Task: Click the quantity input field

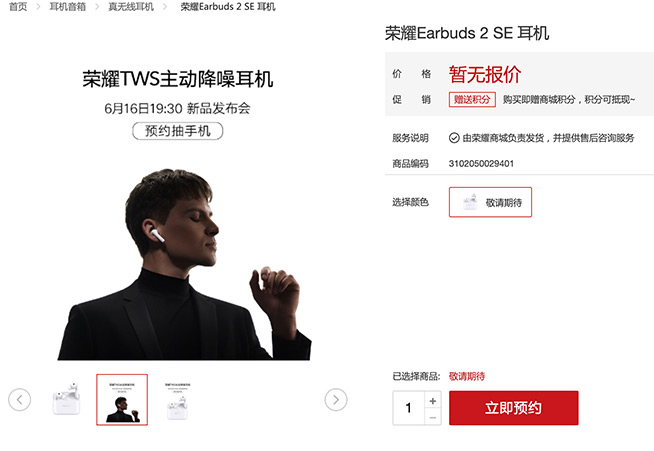Action: click(x=408, y=408)
